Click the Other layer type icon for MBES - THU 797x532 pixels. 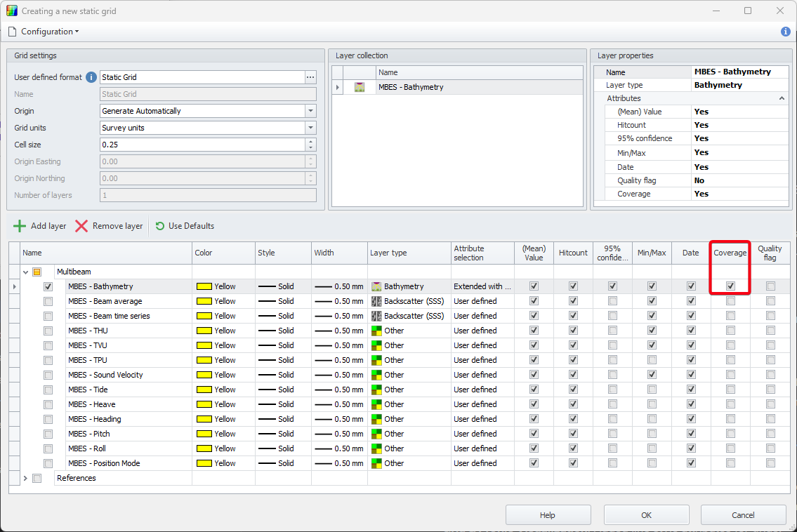[376, 331]
